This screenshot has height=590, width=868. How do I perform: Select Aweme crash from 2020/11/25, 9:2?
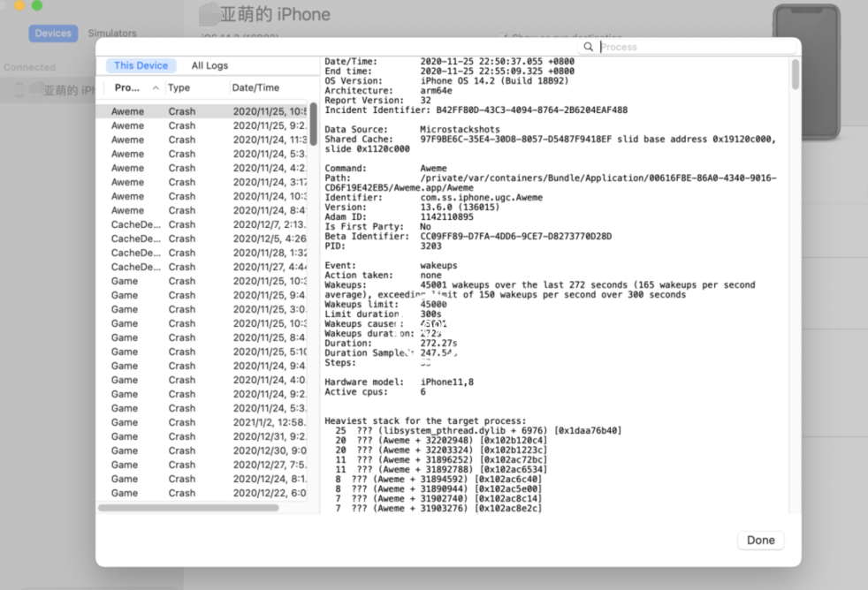pyautogui.click(x=202, y=125)
